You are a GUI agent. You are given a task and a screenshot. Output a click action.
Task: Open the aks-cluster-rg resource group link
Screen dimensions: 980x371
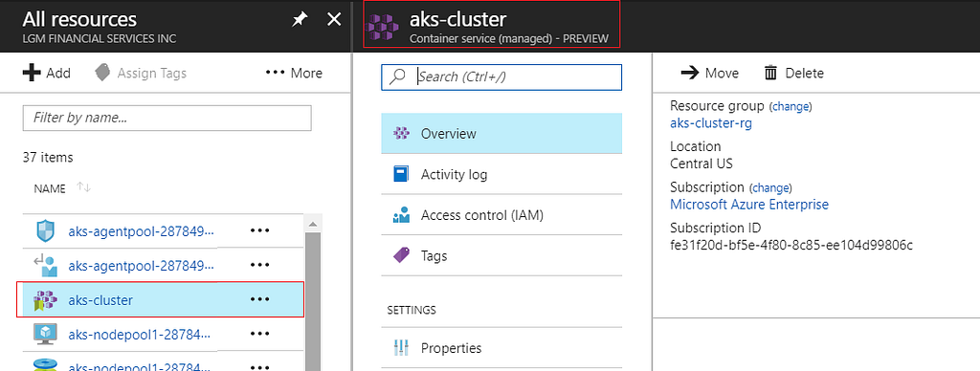point(711,123)
